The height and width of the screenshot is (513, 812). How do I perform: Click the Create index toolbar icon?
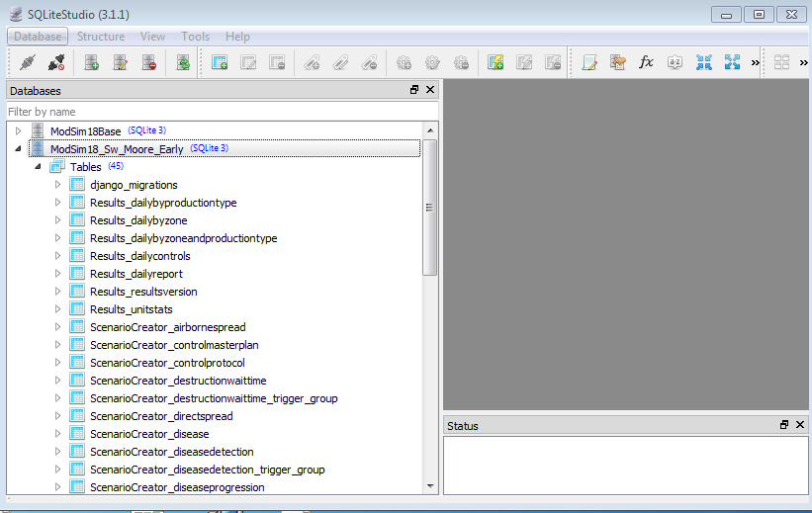click(312, 63)
